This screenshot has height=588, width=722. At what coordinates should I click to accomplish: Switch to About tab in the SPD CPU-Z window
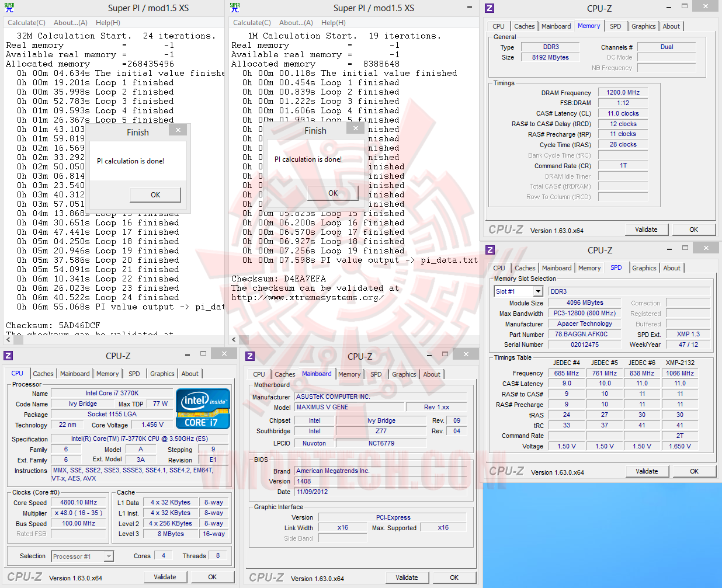click(x=672, y=268)
